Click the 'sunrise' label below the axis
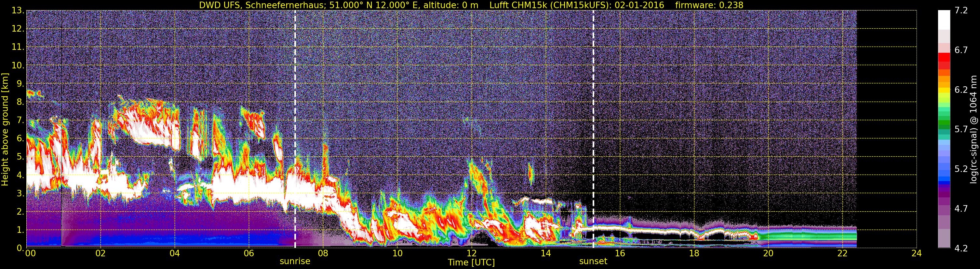 point(295,262)
